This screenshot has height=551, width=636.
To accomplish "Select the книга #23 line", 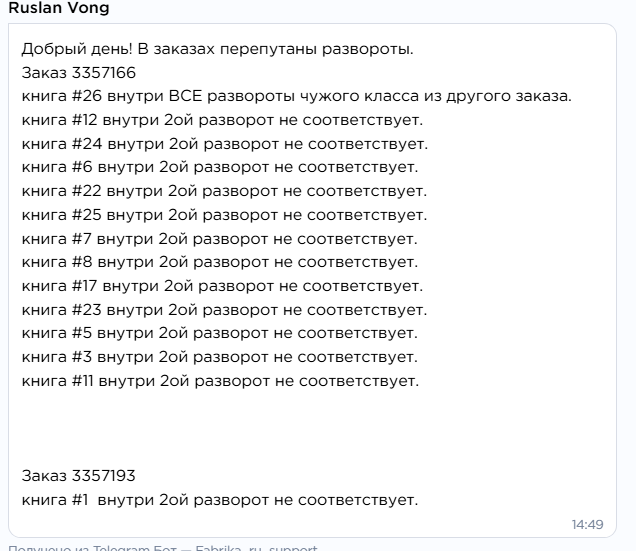I will (x=224, y=310).
